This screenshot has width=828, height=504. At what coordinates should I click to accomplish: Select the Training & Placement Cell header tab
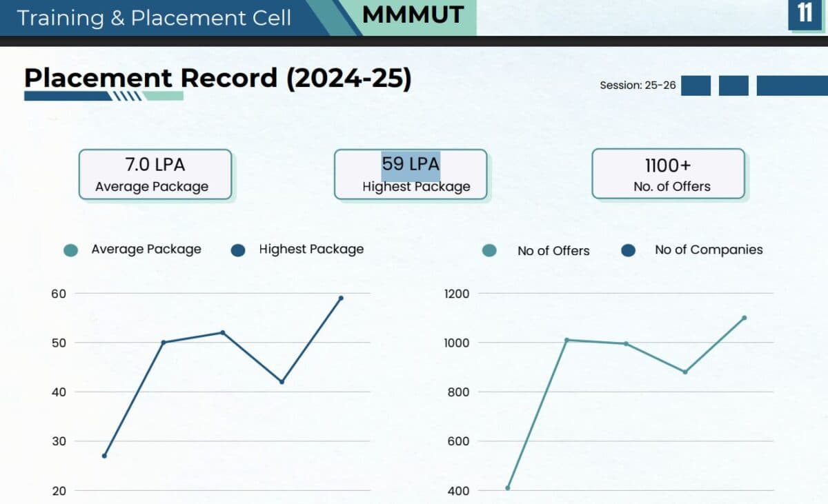[x=152, y=17]
